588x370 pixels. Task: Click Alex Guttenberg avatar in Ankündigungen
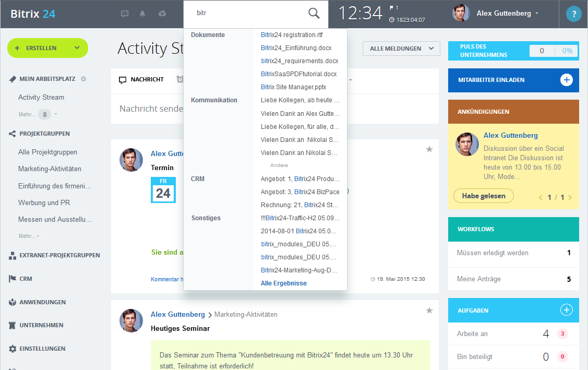[467, 144]
